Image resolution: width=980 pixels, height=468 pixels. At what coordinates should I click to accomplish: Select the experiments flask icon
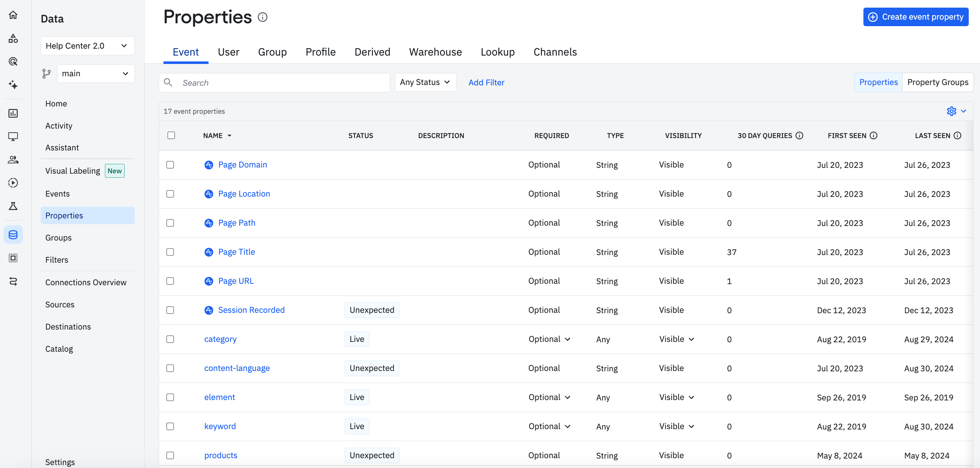click(14, 206)
